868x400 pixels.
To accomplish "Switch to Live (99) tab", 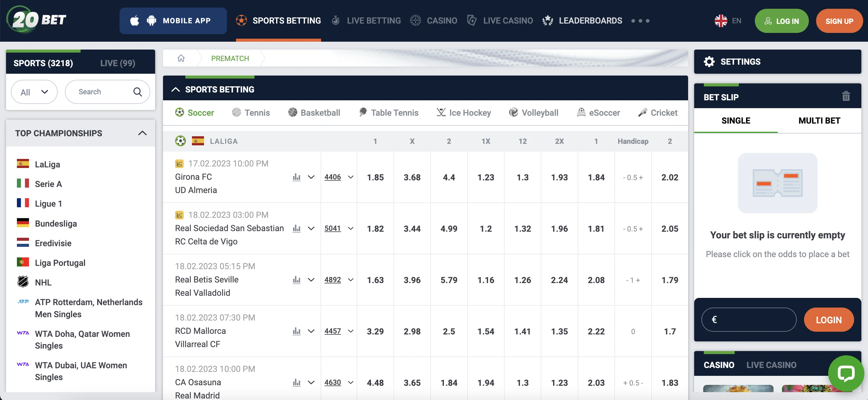I will coord(118,63).
